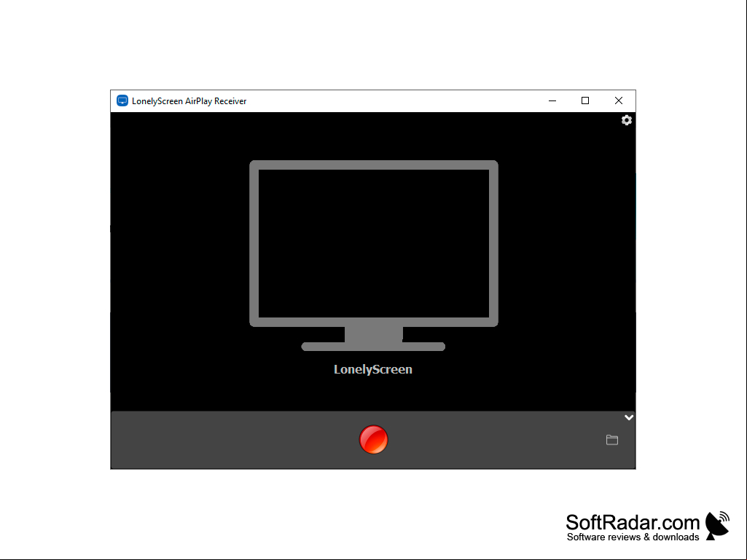
Task: Collapse the bottom recording panel chevron
Action: click(x=629, y=417)
